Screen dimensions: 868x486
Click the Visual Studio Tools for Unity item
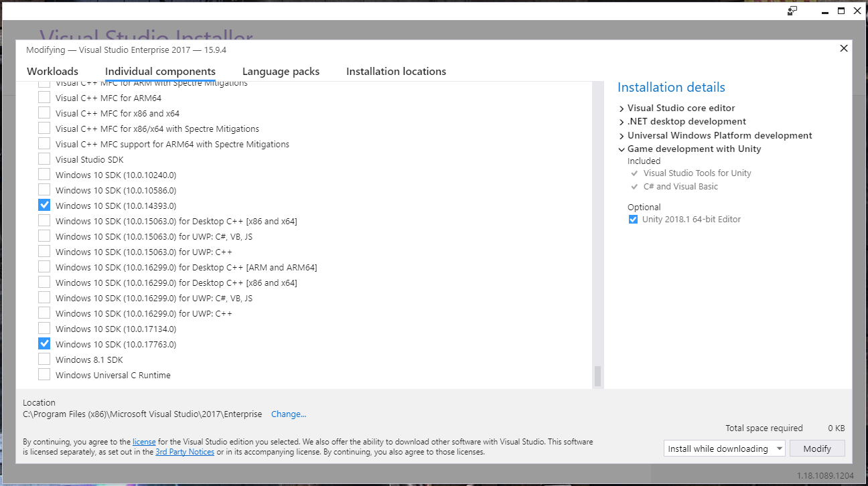(697, 173)
